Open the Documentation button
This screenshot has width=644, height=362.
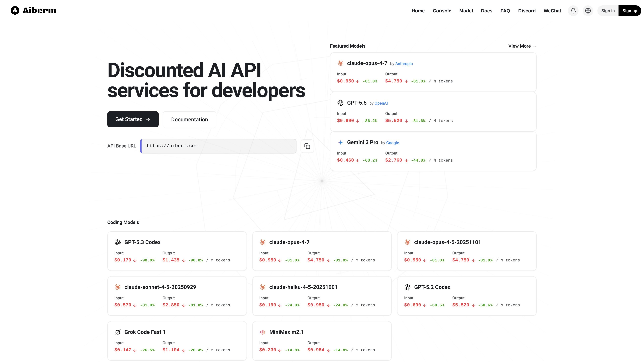click(x=190, y=120)
